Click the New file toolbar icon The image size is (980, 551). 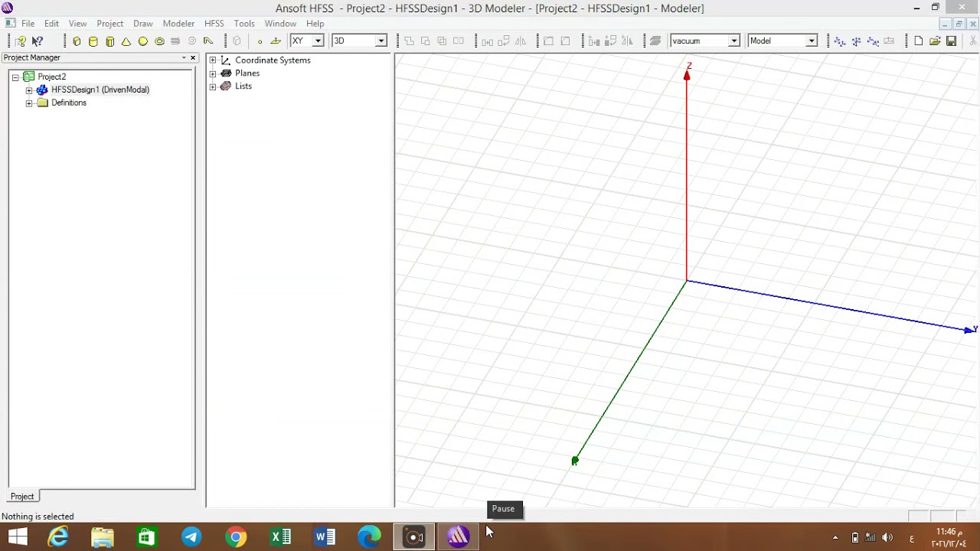point(919,41)
